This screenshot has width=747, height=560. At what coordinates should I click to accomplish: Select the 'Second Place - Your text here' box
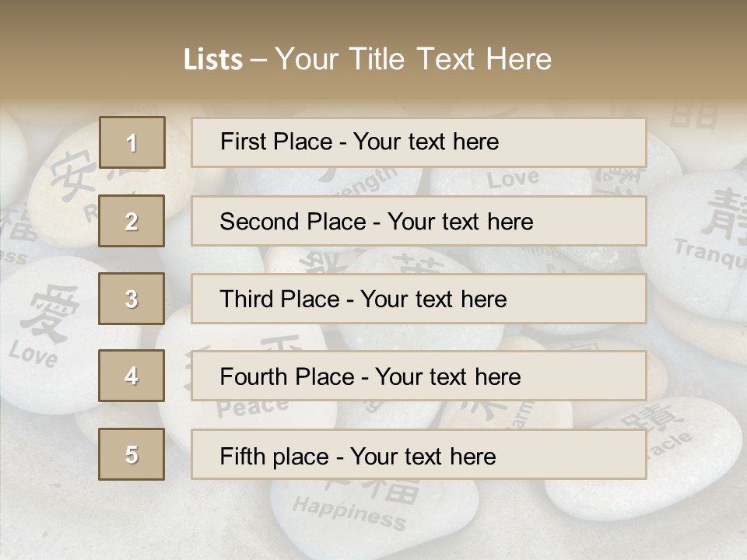[419, 221]
